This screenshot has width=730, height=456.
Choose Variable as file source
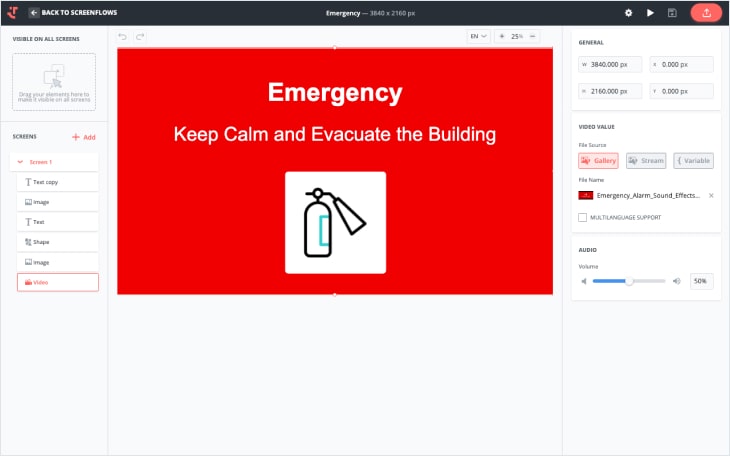click(x=693, y=160)
